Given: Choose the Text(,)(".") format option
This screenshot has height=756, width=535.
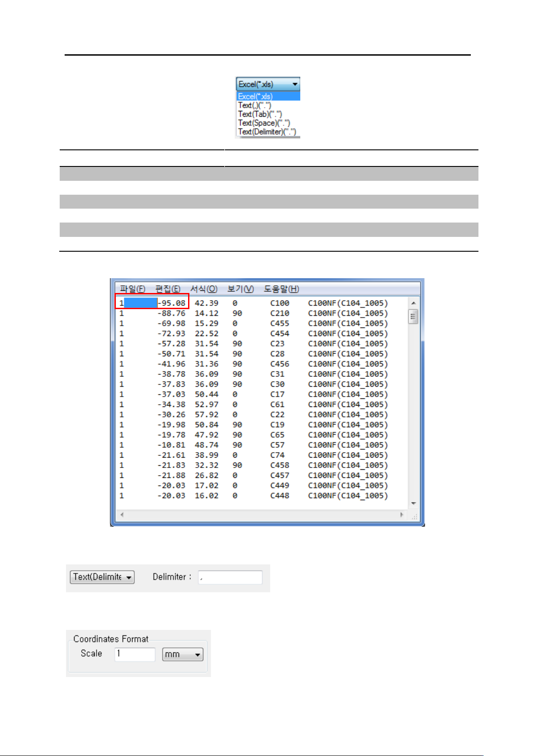Looking at the screenshot, I should click(254, 105).
